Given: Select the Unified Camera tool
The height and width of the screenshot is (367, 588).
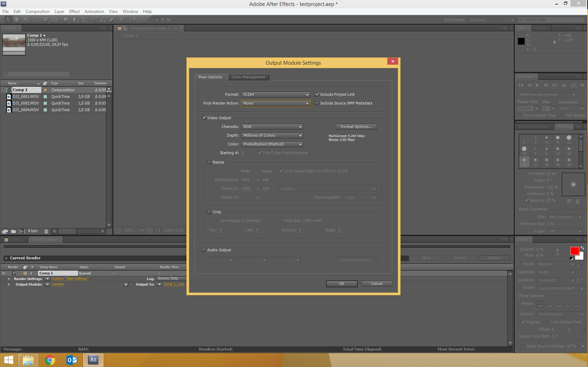Looking at the screenshot, I should 46,20.
